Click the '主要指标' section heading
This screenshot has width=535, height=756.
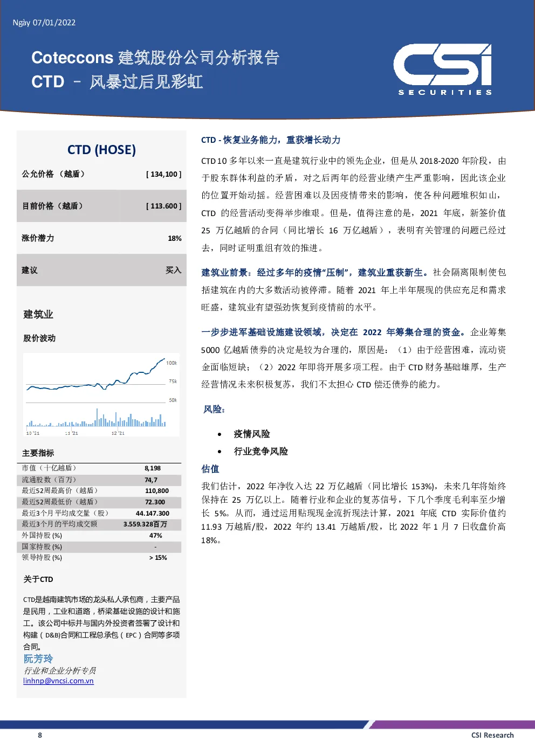38,453
